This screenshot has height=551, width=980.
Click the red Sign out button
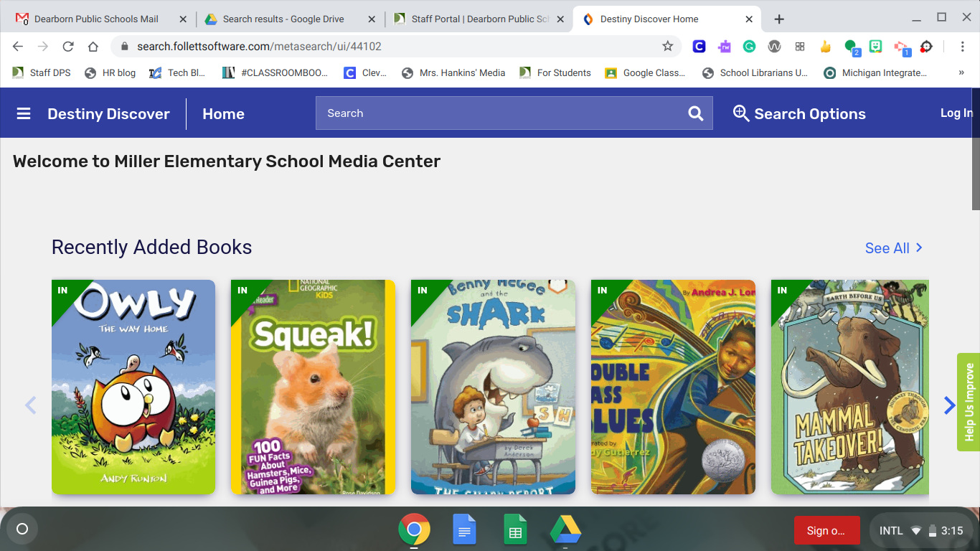[x=826, y=530]
